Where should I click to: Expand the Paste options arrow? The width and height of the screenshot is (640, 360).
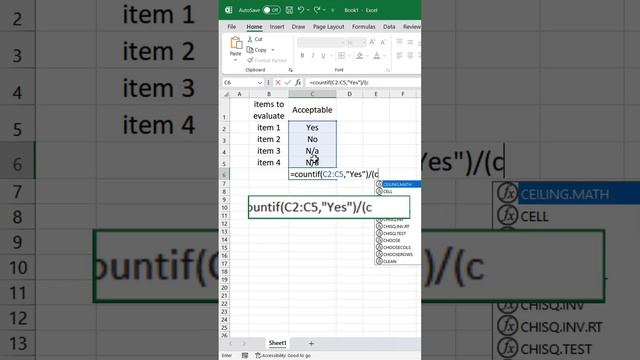pyautogui.click(x=236, y=60)
